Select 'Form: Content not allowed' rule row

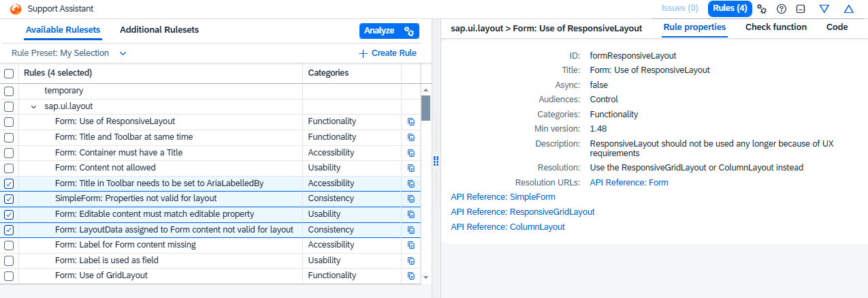[x=210, y=168]
